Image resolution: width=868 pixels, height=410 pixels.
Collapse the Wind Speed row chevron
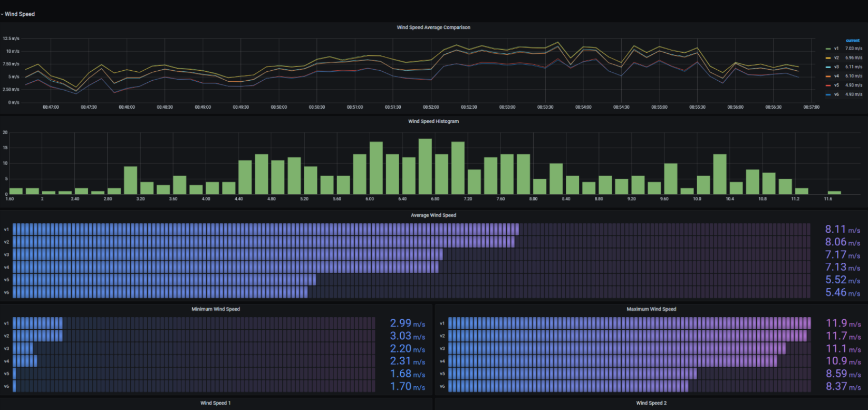click(x=2, y=14)
